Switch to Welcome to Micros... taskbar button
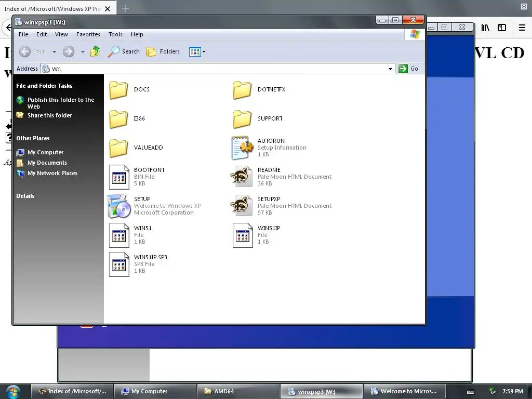The width and height of the screenshot is (532, 399). (x=404, y=391)
